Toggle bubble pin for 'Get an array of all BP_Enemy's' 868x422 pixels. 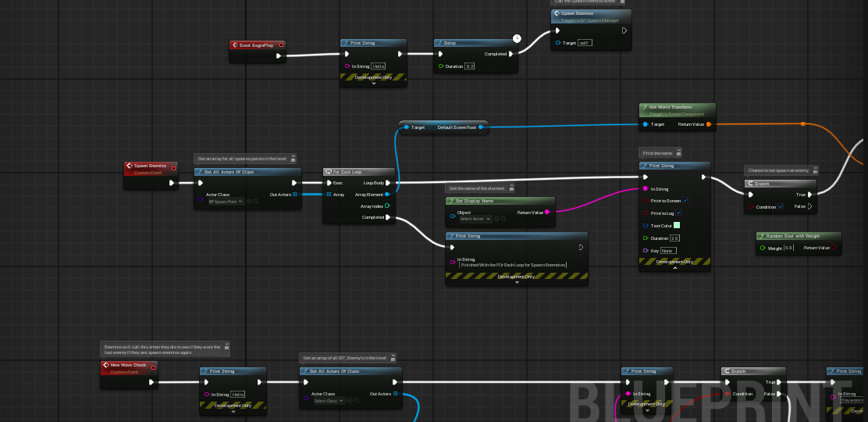(392, 358)
